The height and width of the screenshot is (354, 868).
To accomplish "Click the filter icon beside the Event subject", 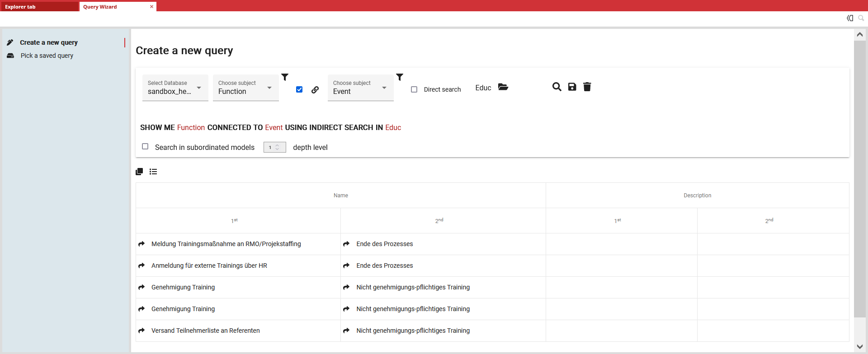I will pyautogui.click(x=400, y=77).
